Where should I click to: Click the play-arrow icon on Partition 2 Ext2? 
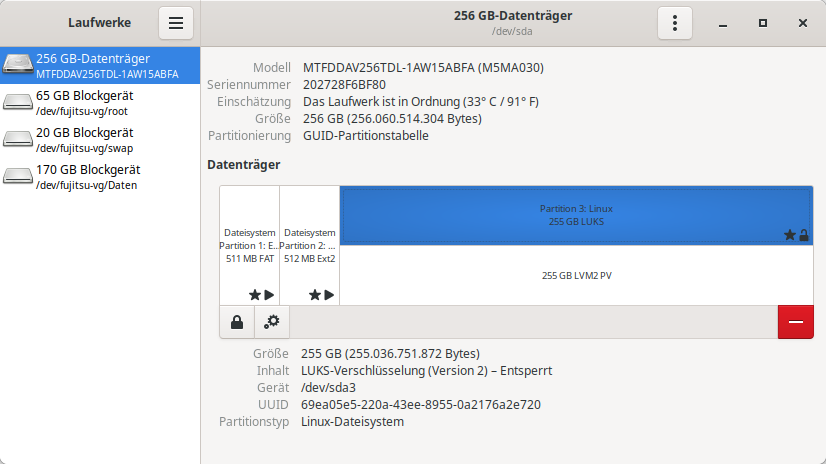pyautogui.click(x=330, y=295)
